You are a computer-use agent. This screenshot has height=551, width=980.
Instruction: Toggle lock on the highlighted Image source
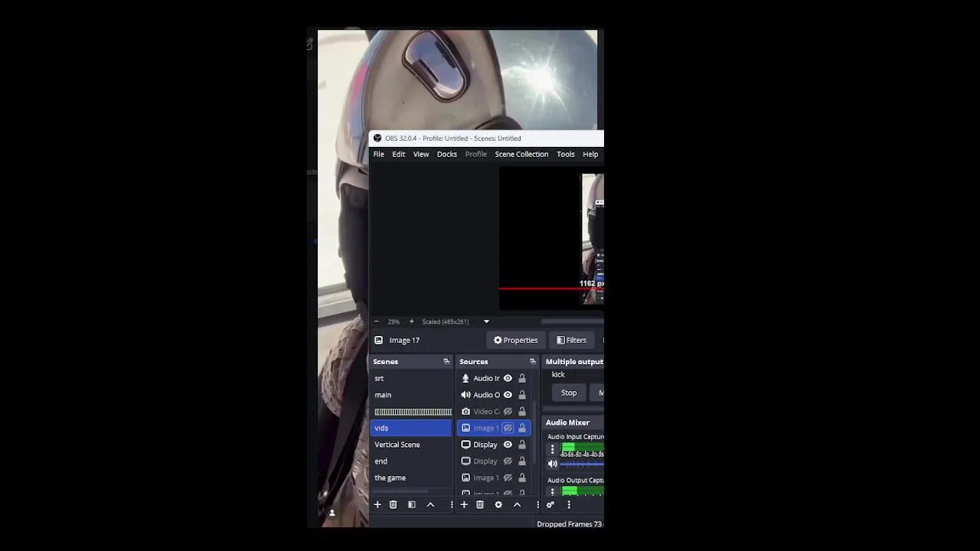522,428
